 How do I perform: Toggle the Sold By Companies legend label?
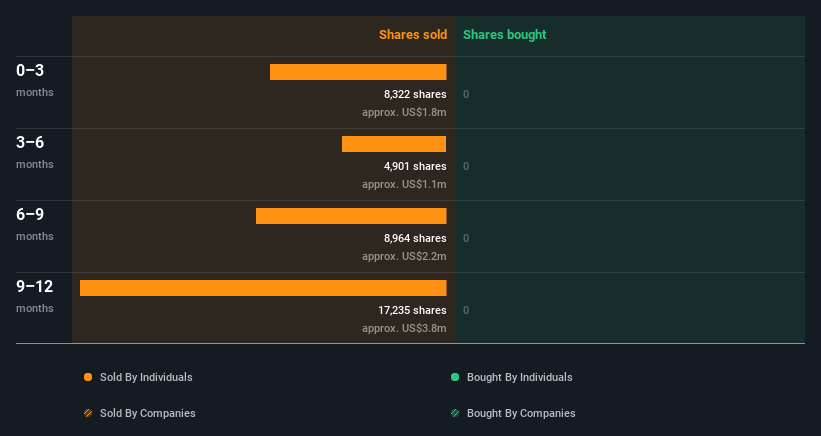click(148, 413)
